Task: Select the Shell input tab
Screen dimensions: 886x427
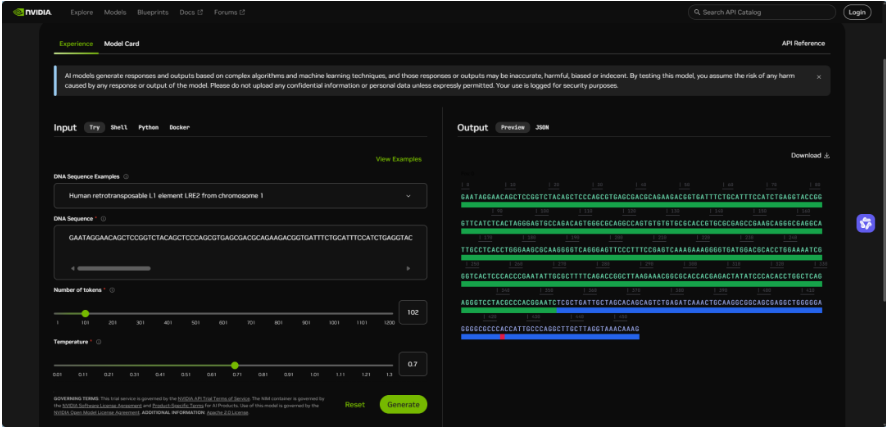Action: point(119,128)
